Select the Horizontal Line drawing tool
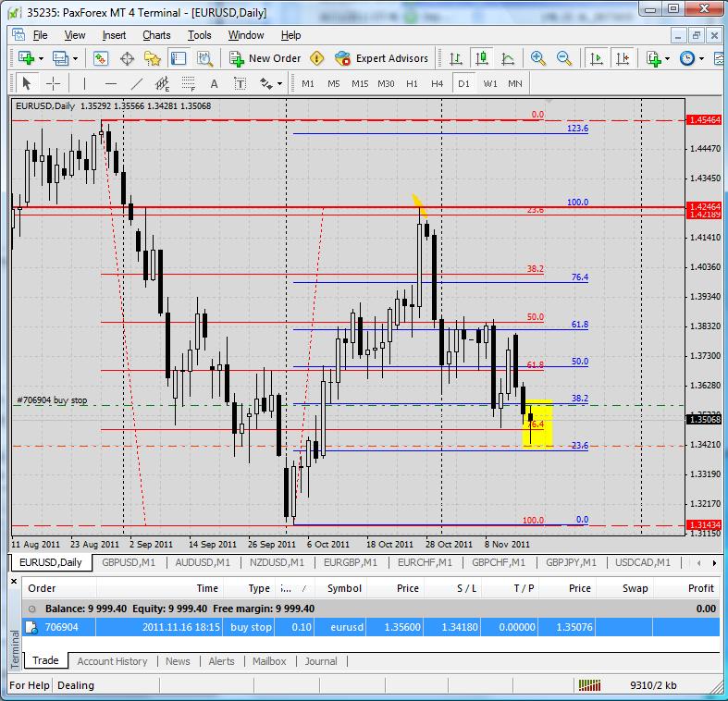 (x=110, y=83)
